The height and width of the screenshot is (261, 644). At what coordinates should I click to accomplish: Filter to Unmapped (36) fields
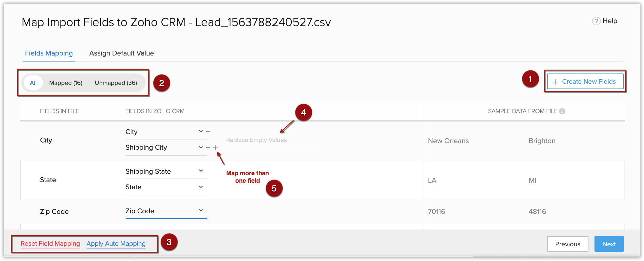pos(116,83)
